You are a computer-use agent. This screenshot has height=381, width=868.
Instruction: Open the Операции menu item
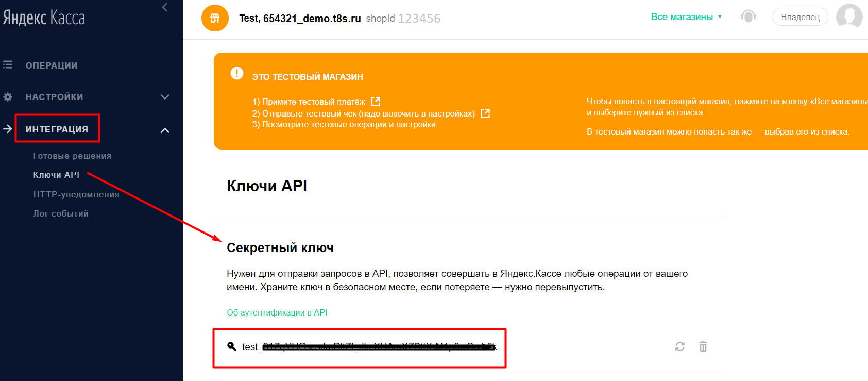(52, 65)
